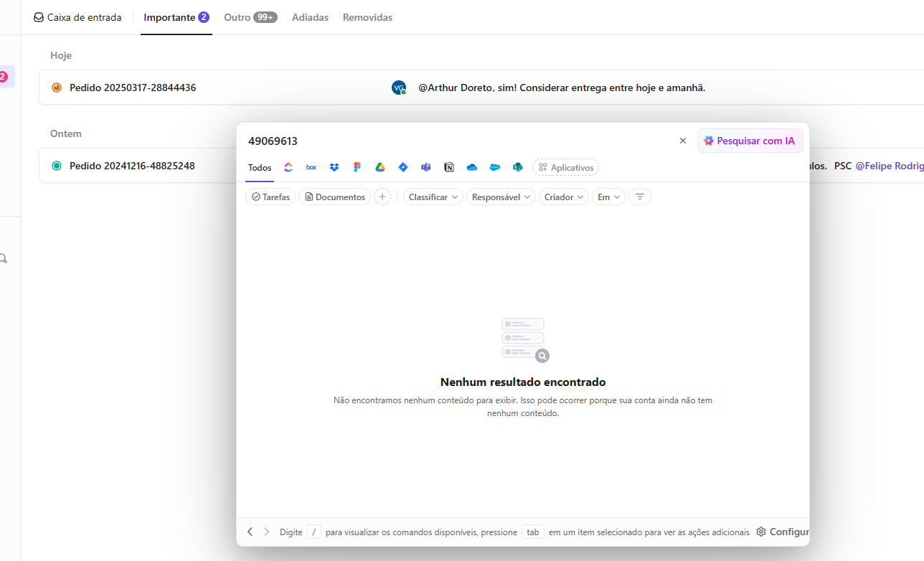Viewport: 924px width, 561px height.
Task: Open the Adiadas tab
Action: coord(310,17)
